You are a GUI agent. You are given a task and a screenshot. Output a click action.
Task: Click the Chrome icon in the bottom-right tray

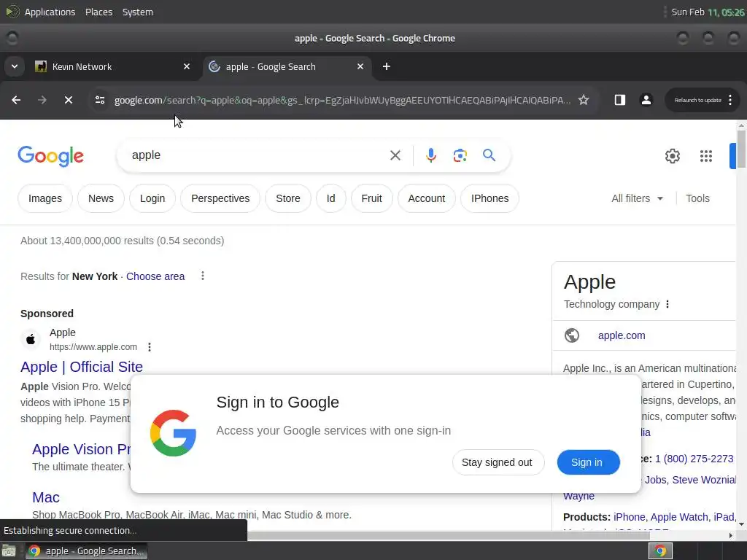(x=660, y=551)
